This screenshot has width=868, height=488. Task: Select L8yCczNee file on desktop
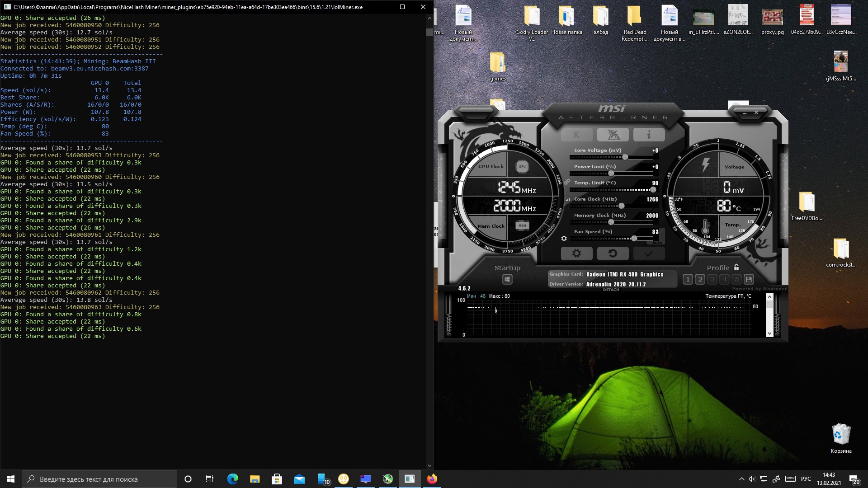pyautogui.click(x=841, y=20)
